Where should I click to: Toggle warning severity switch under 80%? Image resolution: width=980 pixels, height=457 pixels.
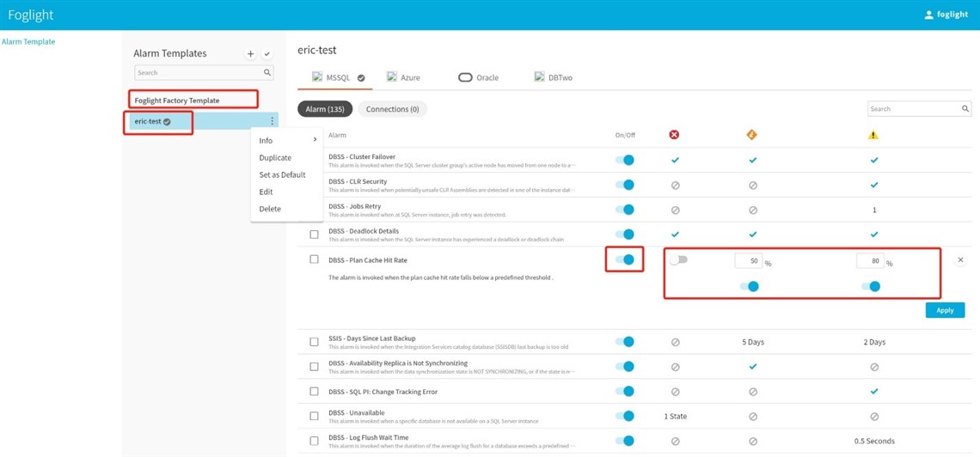(x=871, y=287)
